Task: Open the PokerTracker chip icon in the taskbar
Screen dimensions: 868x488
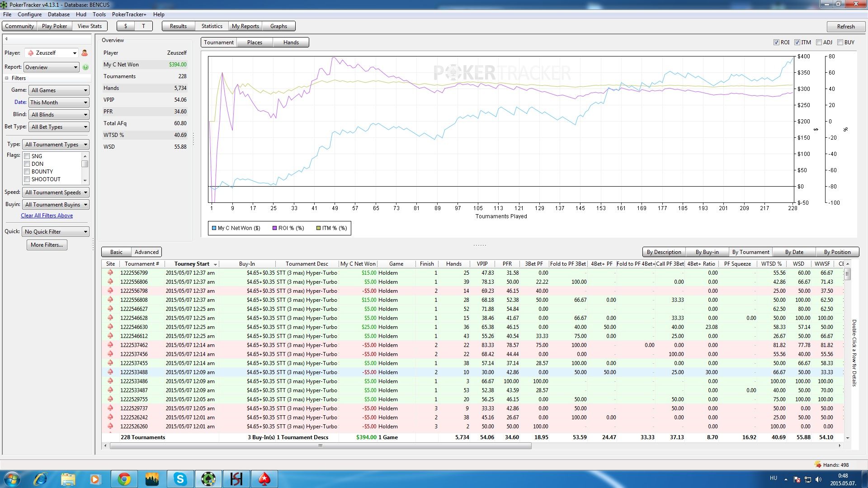Action: point(208,479)
